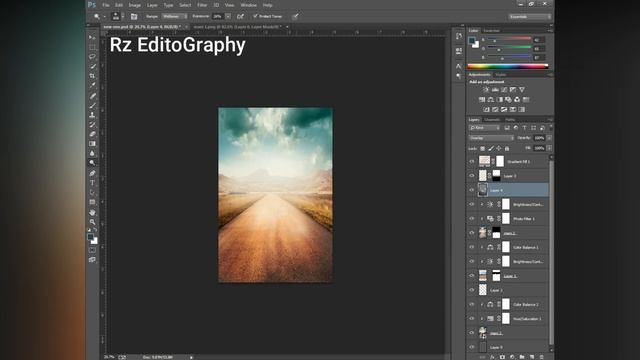The width and height of the screenshot is (640, 360).
Task: Click the Add layer mask button
Action: click(x=502, y=357)
